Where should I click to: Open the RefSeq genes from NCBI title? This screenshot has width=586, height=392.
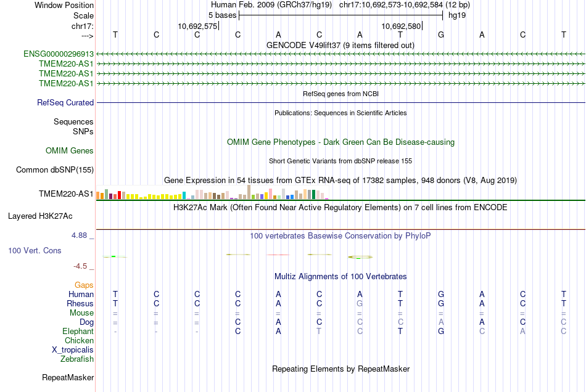341,94
